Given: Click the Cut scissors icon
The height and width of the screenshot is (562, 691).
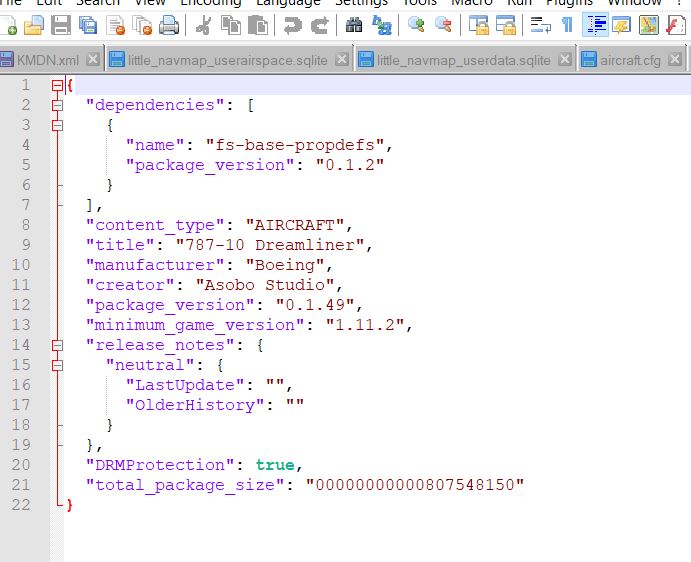Looking at the screenshot, I should click(x=203, y=25).
